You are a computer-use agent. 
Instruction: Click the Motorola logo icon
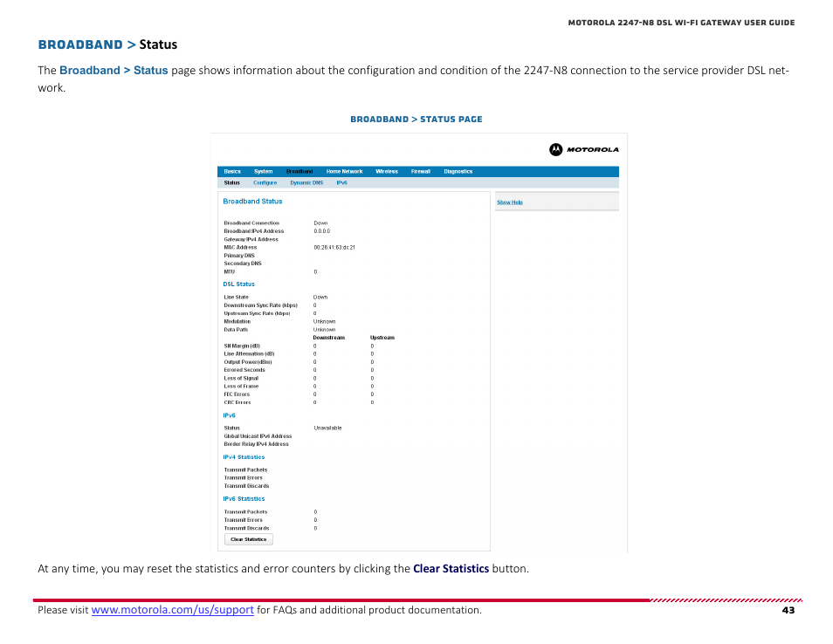click(x=555, y=150)
